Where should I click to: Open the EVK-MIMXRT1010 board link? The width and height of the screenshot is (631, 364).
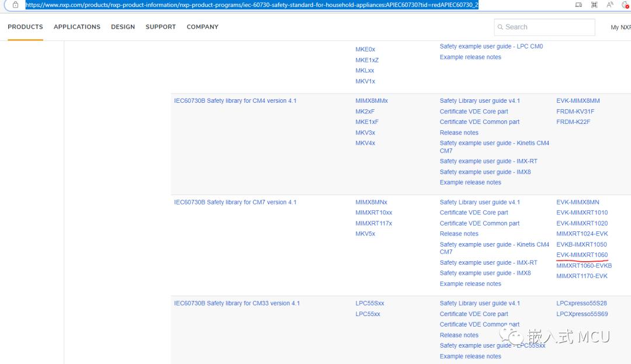tap(582, 212)
